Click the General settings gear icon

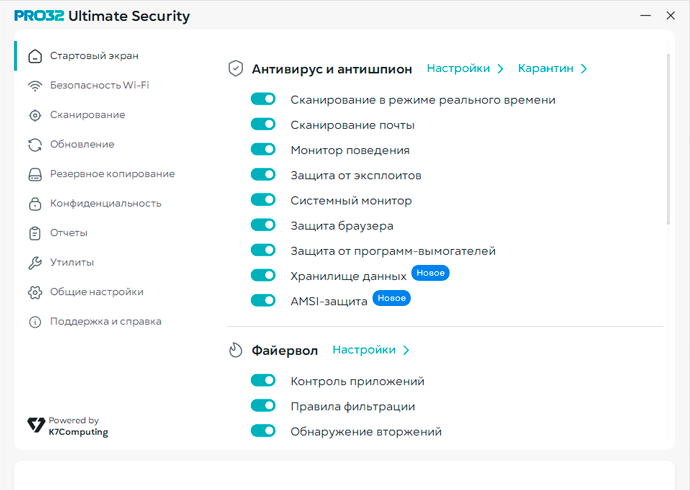coord(35,292)
